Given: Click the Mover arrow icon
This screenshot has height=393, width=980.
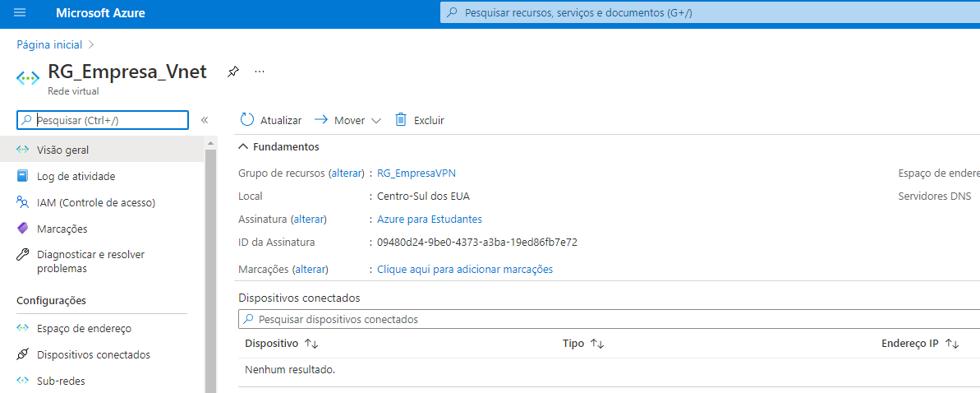Looking at the screenshot, I should (x=321, y=119).
